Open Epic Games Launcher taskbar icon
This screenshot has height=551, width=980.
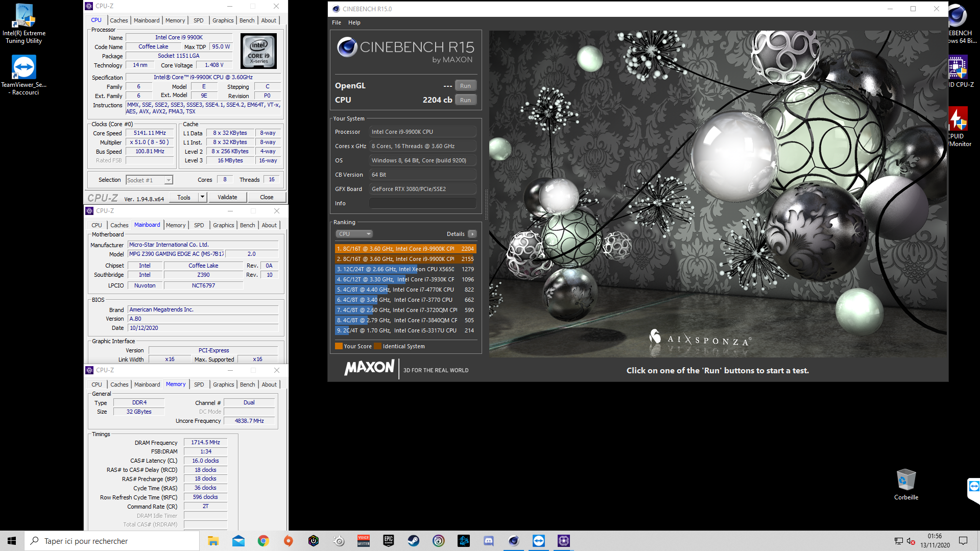pyautogui.click(x=389, y=541)
